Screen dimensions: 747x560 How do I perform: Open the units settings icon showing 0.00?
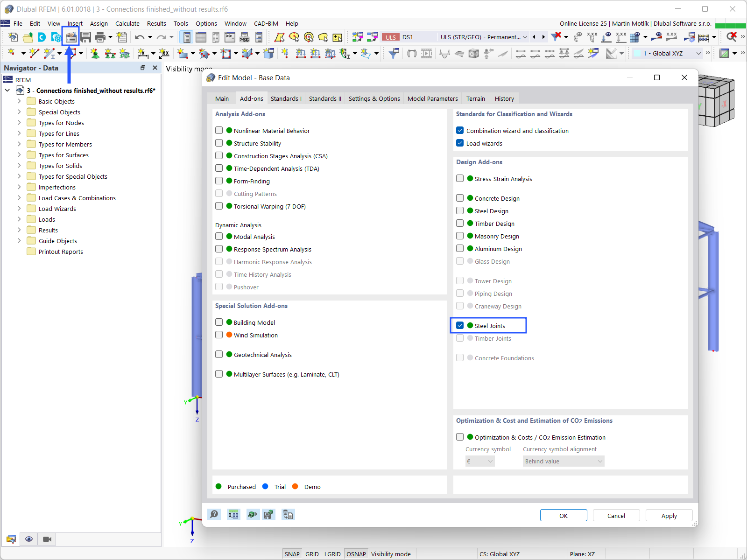click(x=233, y=514)
